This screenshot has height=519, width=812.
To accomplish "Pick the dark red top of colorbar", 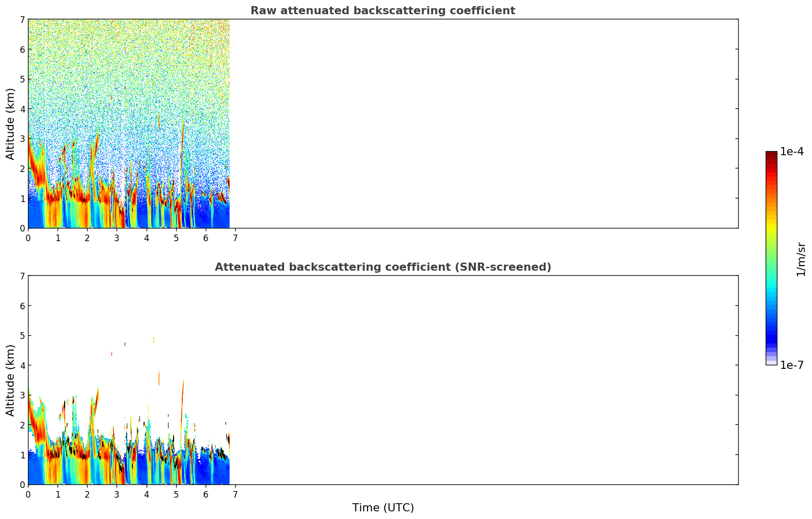I will [x=771, y=154].
